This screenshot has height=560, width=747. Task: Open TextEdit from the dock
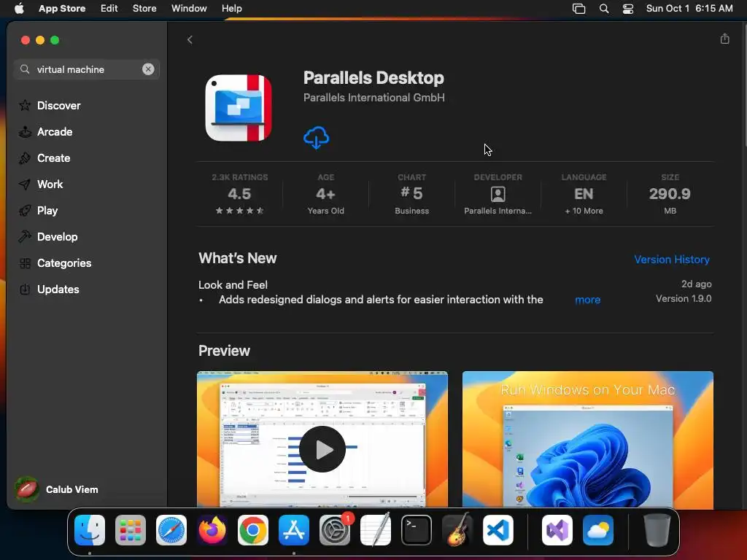pos(376,530)
